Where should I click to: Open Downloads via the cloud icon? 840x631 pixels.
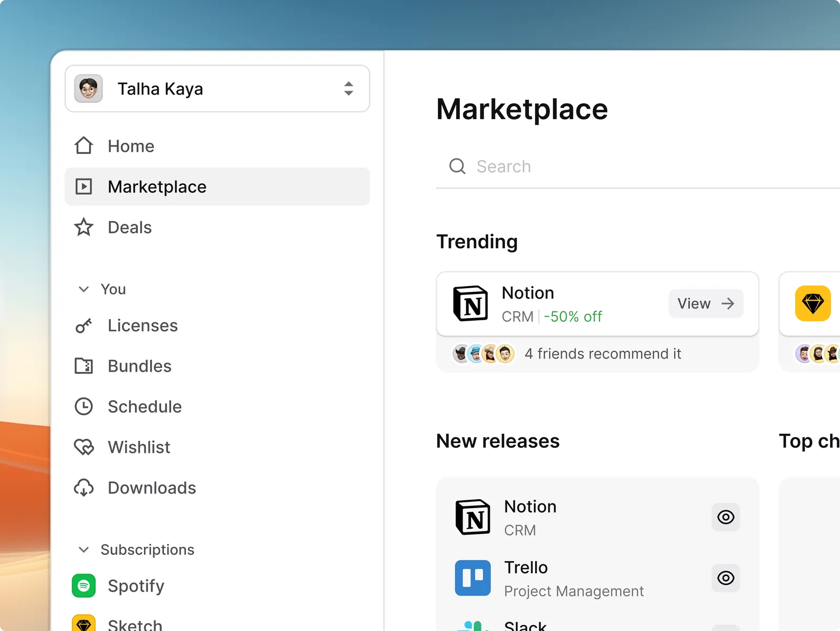pyautogui.click(x=83, y=488)
